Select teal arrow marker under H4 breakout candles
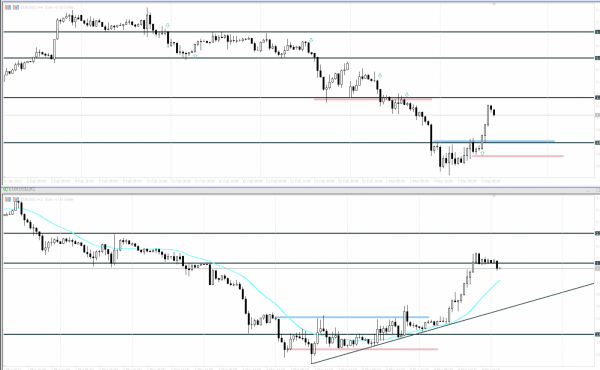Viewport: 600px width, 370px height. (x=482, y=153)
